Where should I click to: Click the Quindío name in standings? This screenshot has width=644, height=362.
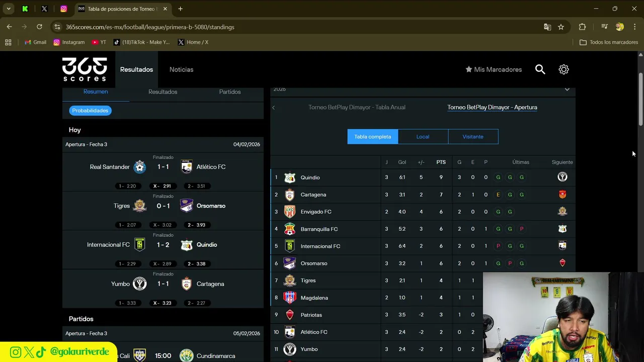310,177
